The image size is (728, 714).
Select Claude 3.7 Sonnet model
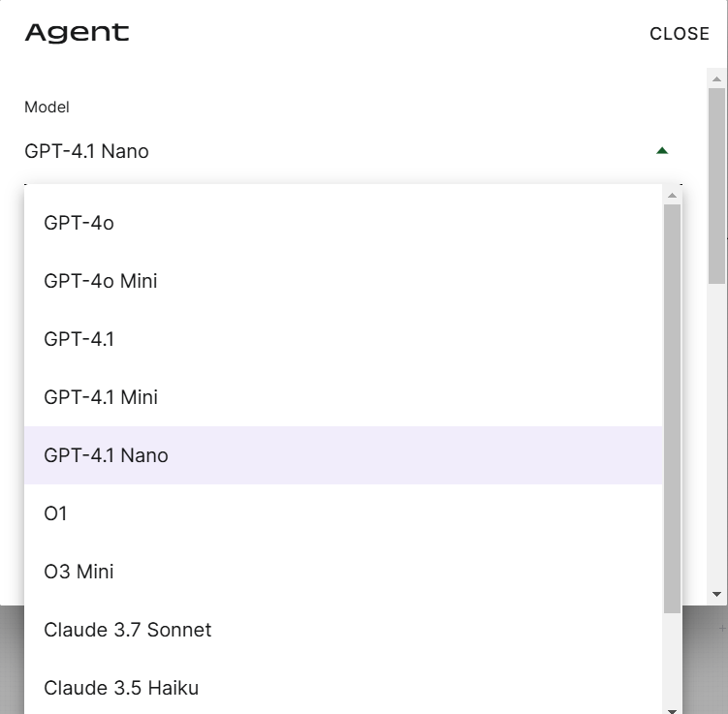point(343,630)
